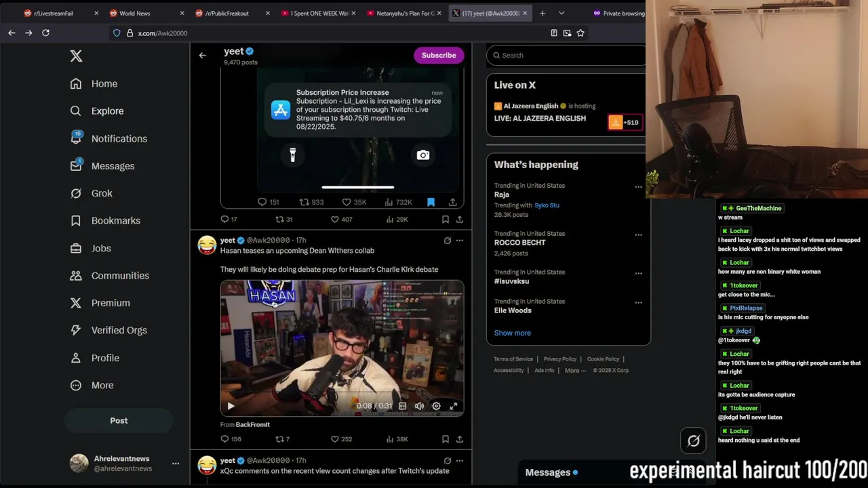Screen dimensions: 868x488
Task: Share the Hasan Dean Withers post
Action: click(460, 439)
